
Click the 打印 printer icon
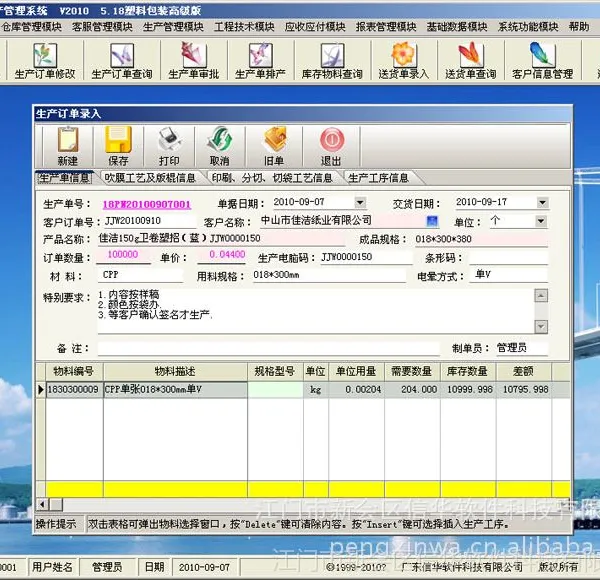(169, 140)
